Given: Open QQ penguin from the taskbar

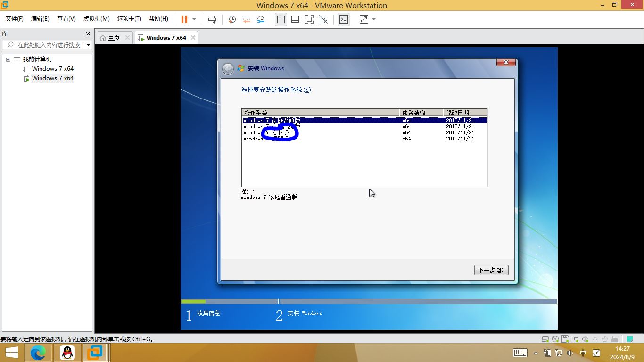Looking at the screenshot, I should (x=67, y=353).
